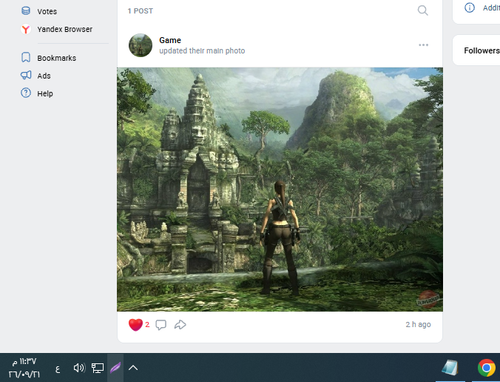Open the notepad app in the taskbar

coord(450,368)
